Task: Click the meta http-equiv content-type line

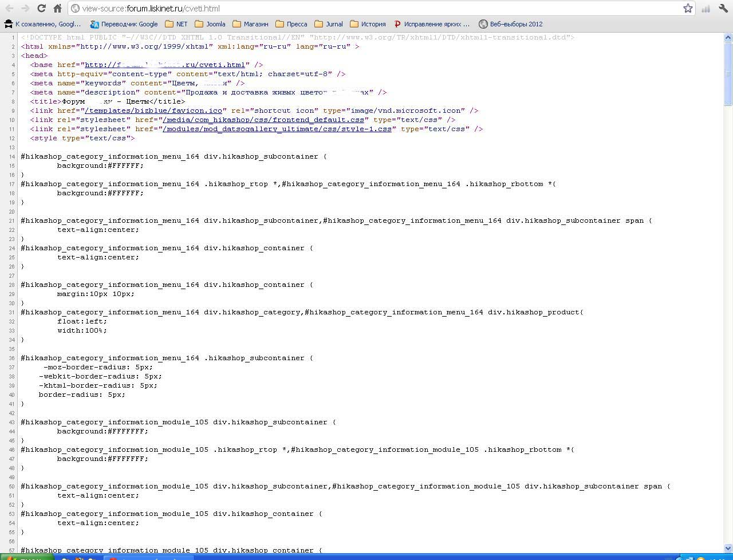Action: 188,74
